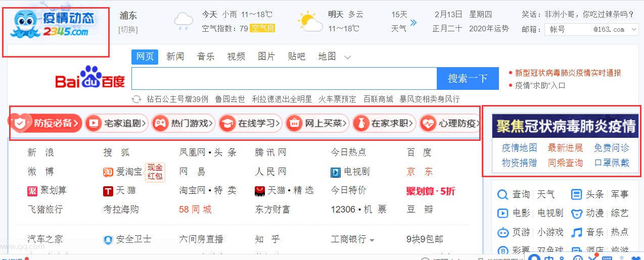Open 宅家追剧 video shortcut
Viewport: 644px width, 260px height.
click(93, 123)
